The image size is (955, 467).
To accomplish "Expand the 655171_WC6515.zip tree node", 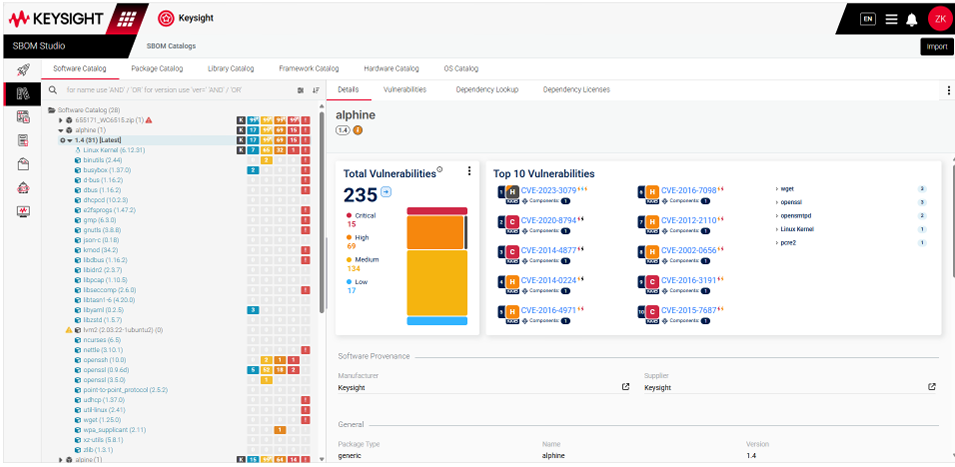I will tap(61, 120).
